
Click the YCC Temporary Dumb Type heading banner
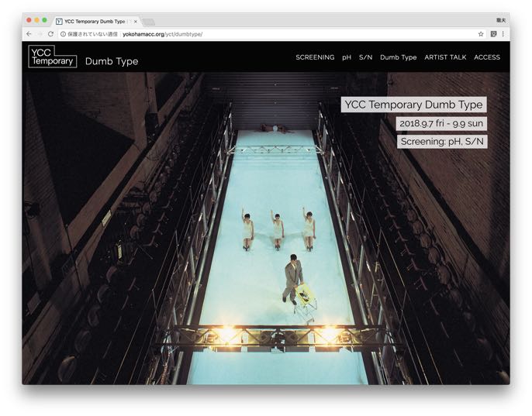[413, 105]
